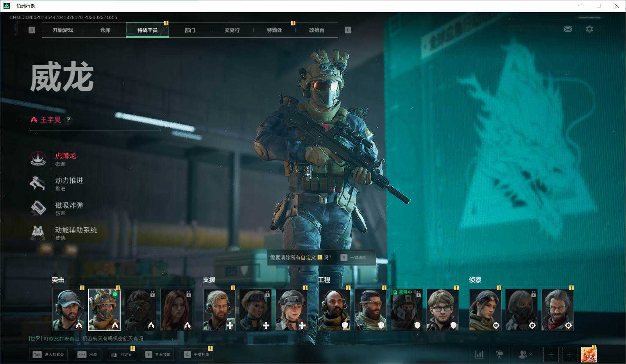626x364 pixels.
Task: Select the 招募中 masked engineer operator
Action: click(406, 310)
